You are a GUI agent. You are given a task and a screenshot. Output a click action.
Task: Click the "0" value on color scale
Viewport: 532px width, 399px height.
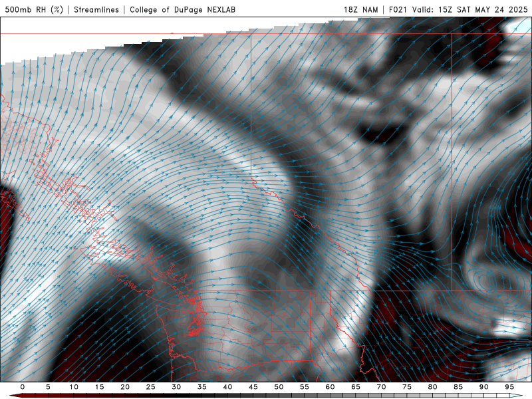click(x=23, y=387)
